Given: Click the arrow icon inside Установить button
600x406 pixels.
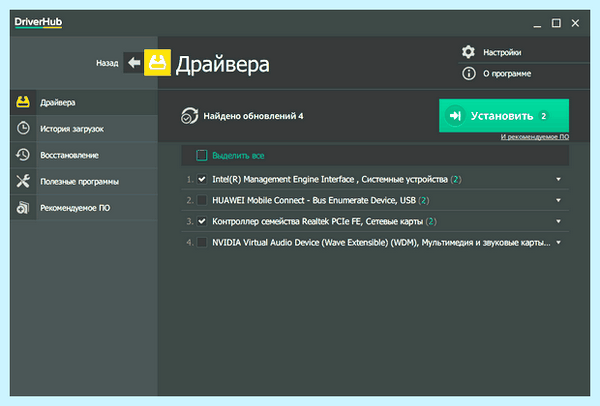Looking at the screenshot, I should click(x=455, y=116).
